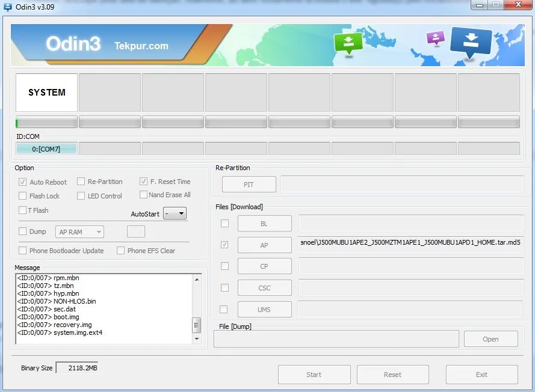Click the Open dump file button

pos(490,339)
